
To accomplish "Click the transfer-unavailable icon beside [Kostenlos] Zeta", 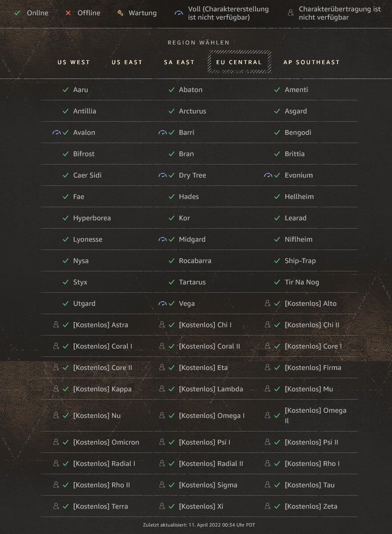I will point(267,506).
